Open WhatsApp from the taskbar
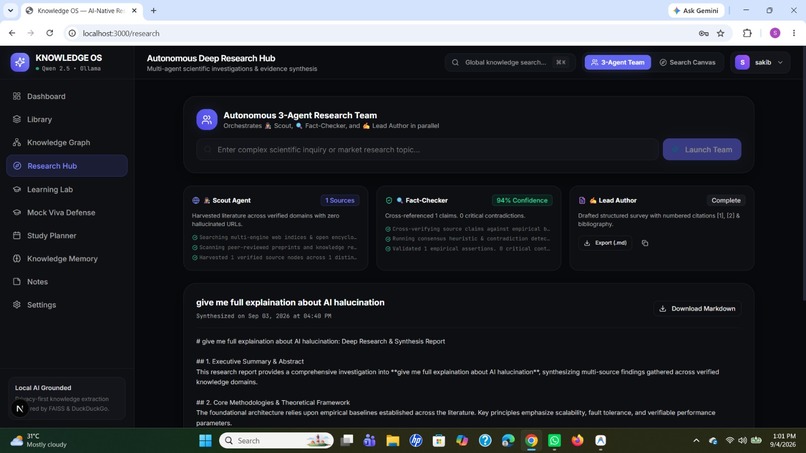 554,441
